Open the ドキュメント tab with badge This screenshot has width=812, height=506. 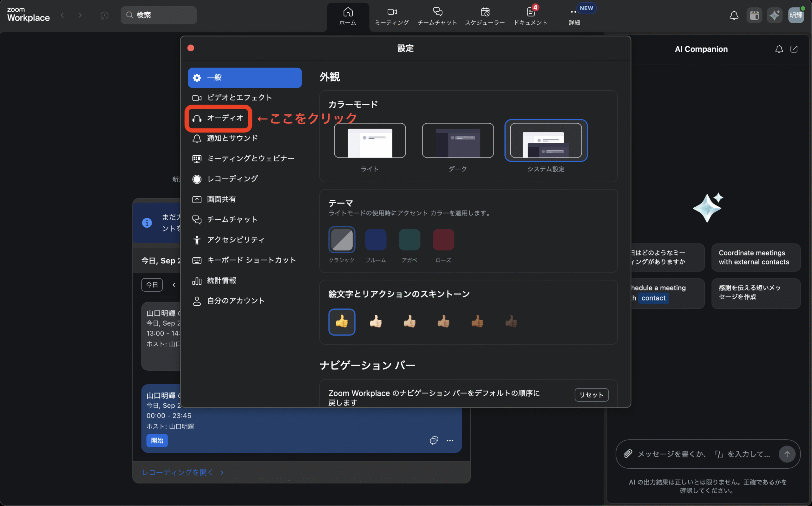531,16
